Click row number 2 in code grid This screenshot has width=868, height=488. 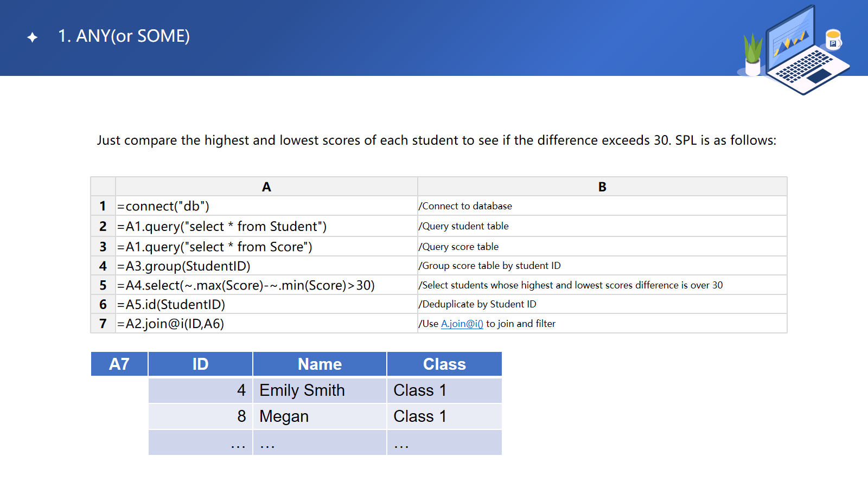coord(103,226)
